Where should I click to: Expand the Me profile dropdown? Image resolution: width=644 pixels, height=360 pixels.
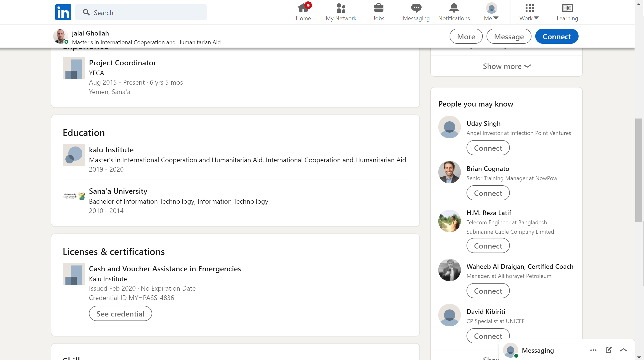click(x=491, y=12)
